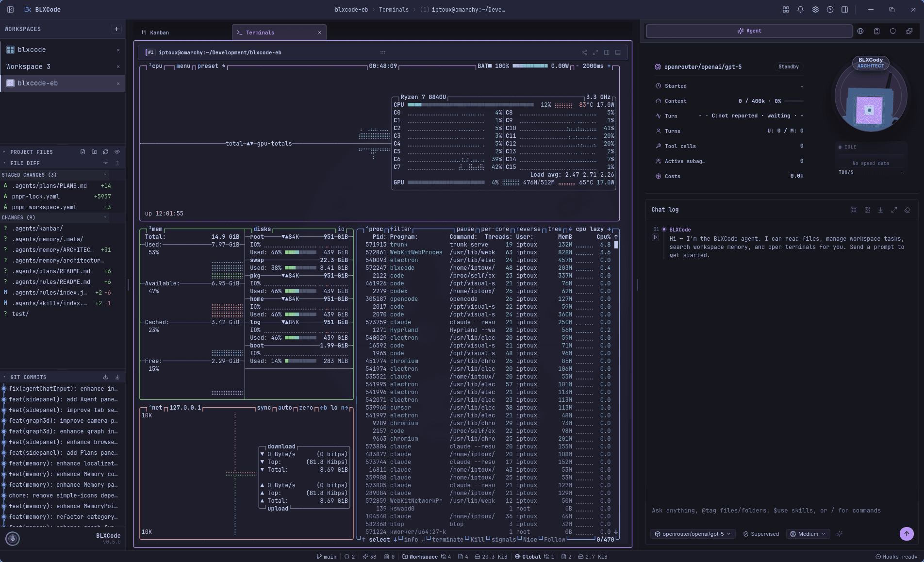This screenshot has height=562, width=924.
Task: Open Workspace 3
Action: [x=63, y=66]
